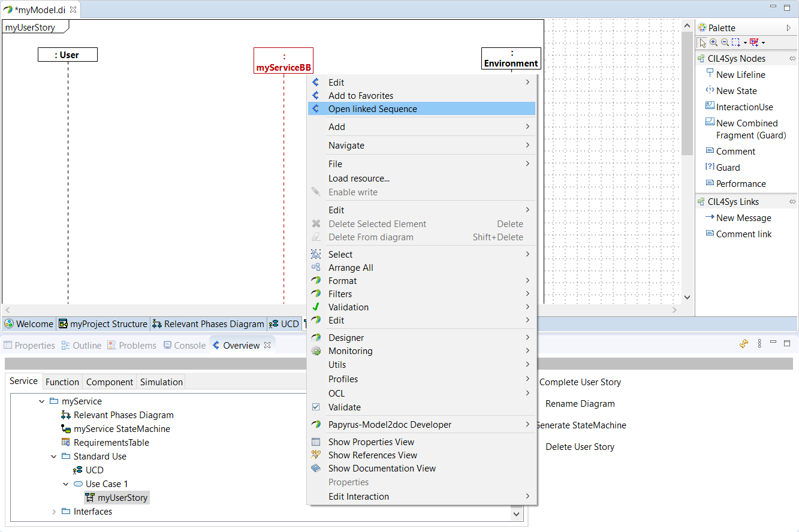The image size is (799, 532).
Task: Collapse the Use Case 1 node
Action: point(65,484)
